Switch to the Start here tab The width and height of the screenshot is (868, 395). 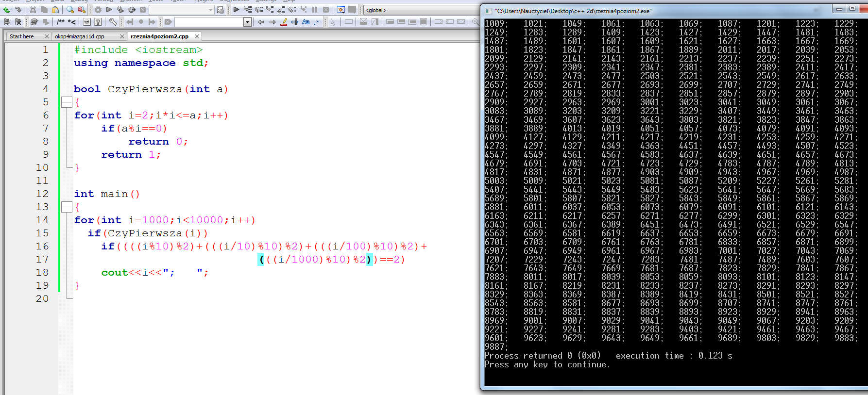click(x=22, y=36)
